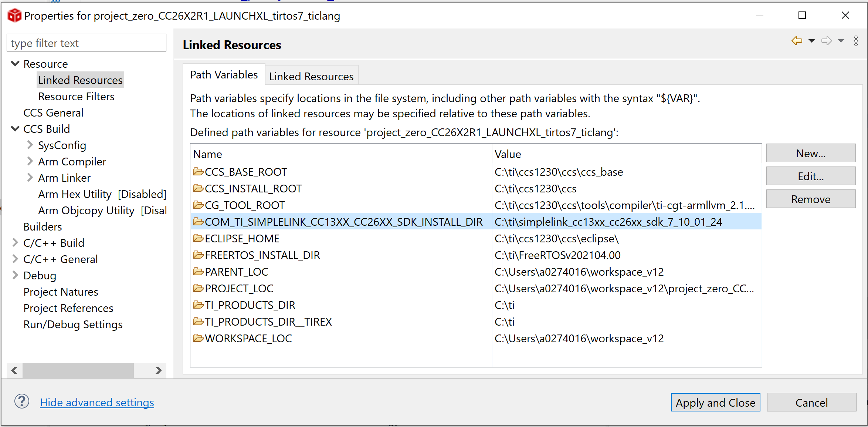The width and height of the screenshot is (868, 427).
Task: Click the folder icon beside FREERTOS_INSTALL_DIR
Action: (x=198, y=255)
